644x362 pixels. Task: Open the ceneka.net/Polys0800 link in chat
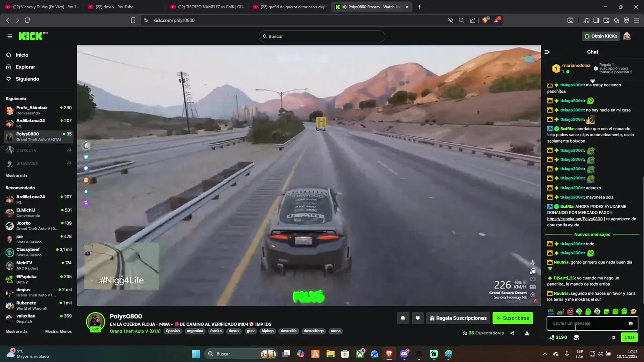(x=575, y=219)
